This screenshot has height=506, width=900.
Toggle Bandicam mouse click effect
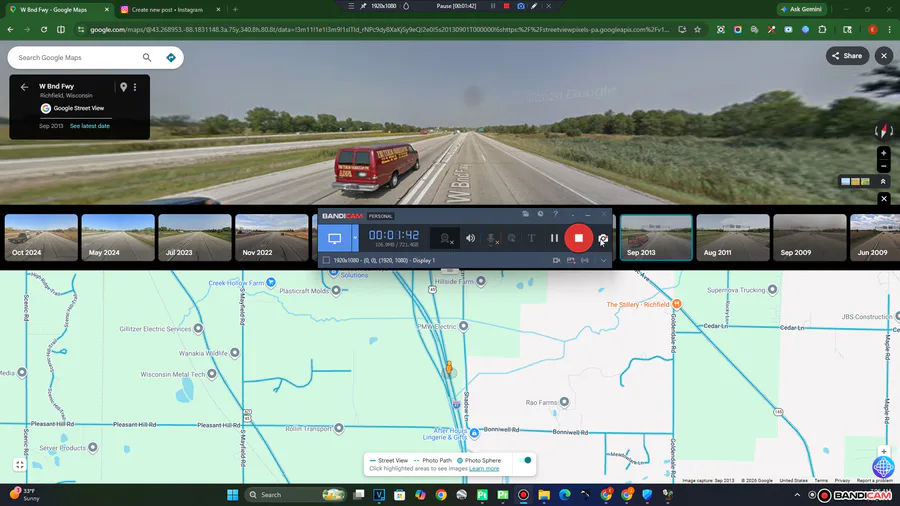pyautogui.click(x=511, y=238)
